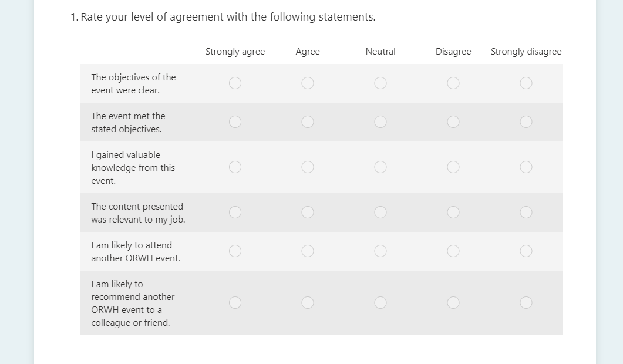Choose Strongly disagree for attending another ORWH event
The image size is (623, 364).
(x=526, y=251)
